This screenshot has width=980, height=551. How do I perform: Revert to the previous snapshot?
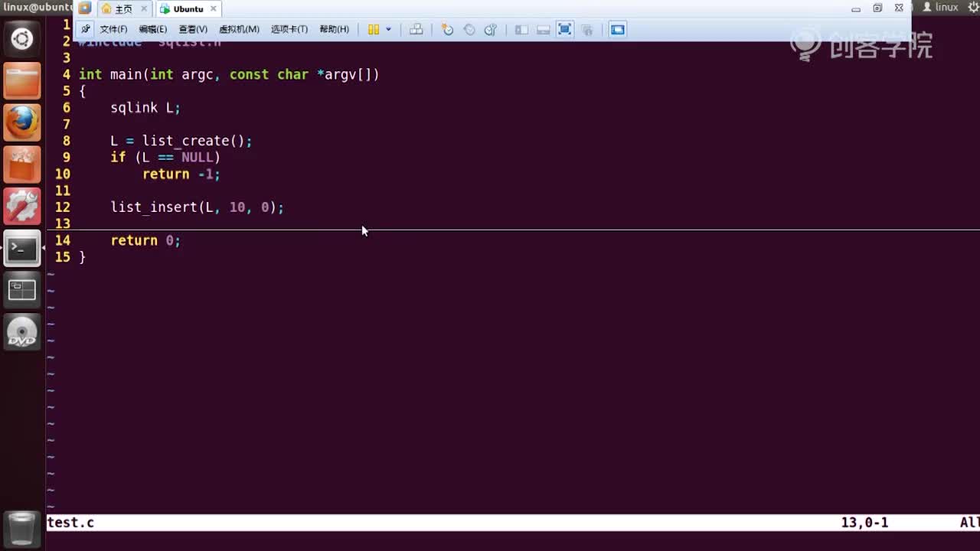[x=469, y=29]
